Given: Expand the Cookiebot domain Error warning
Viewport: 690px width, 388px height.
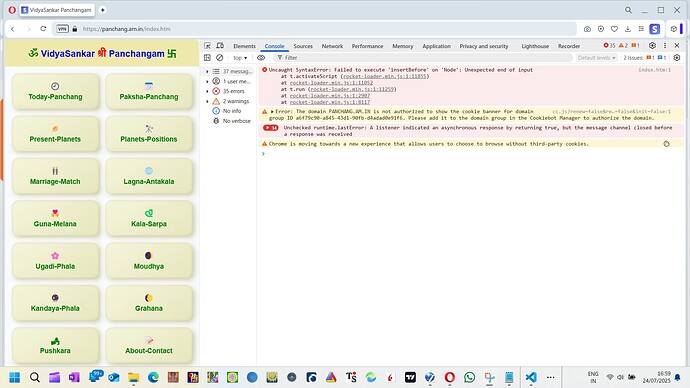Looking at the screenshot, I should [x=272, y=112].
